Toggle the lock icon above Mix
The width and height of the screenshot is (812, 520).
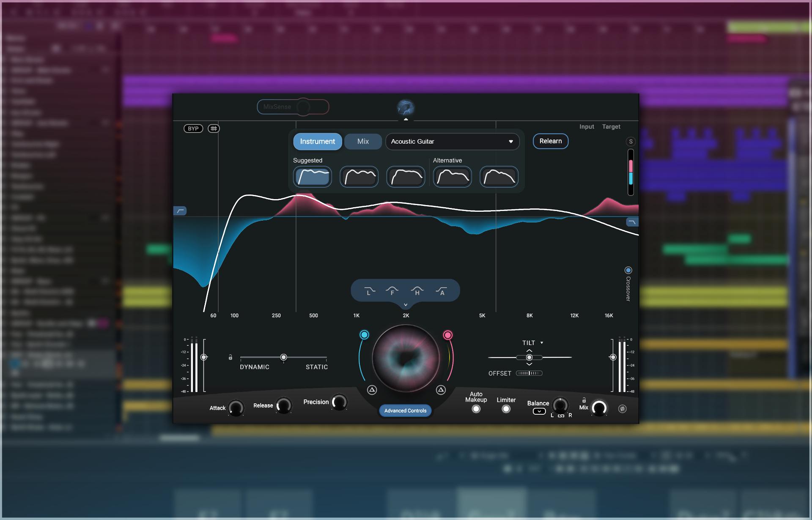click(x=584, y=400)
